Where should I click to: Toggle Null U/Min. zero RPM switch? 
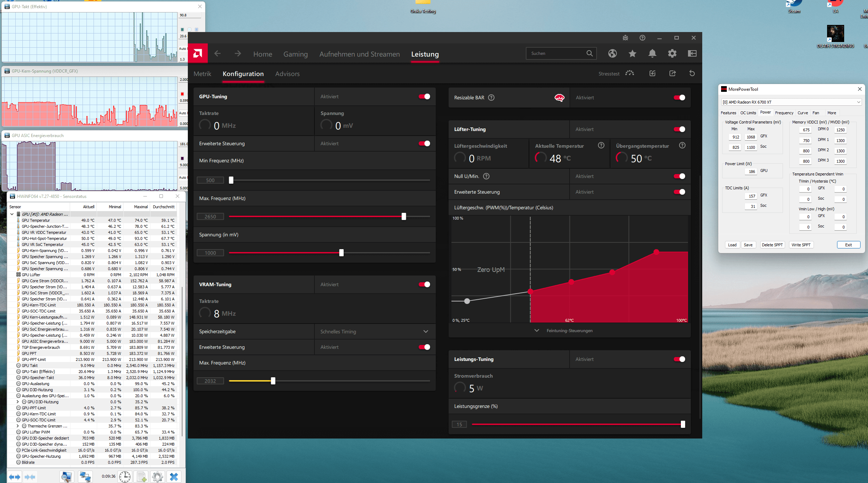click(679, 176)
